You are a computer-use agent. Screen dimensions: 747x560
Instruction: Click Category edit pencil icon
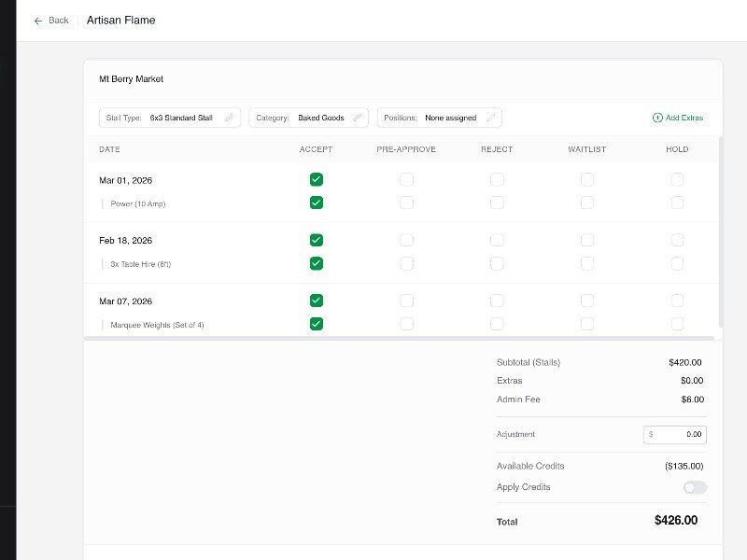[358, 119]
